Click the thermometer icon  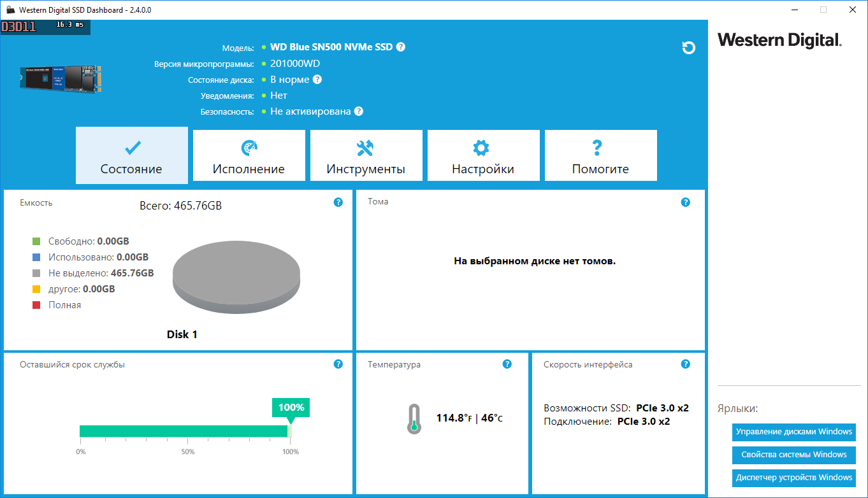tap(414, 419)
